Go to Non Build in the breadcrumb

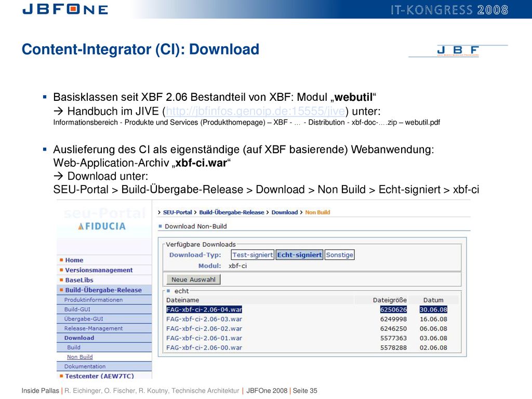317,212
